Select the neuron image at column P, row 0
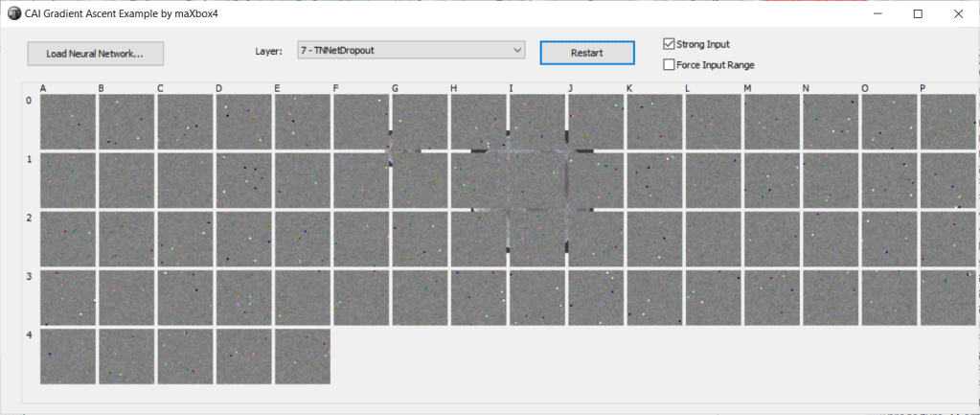Viewport: 980px width, 415px height. click(x=947, y=122)
